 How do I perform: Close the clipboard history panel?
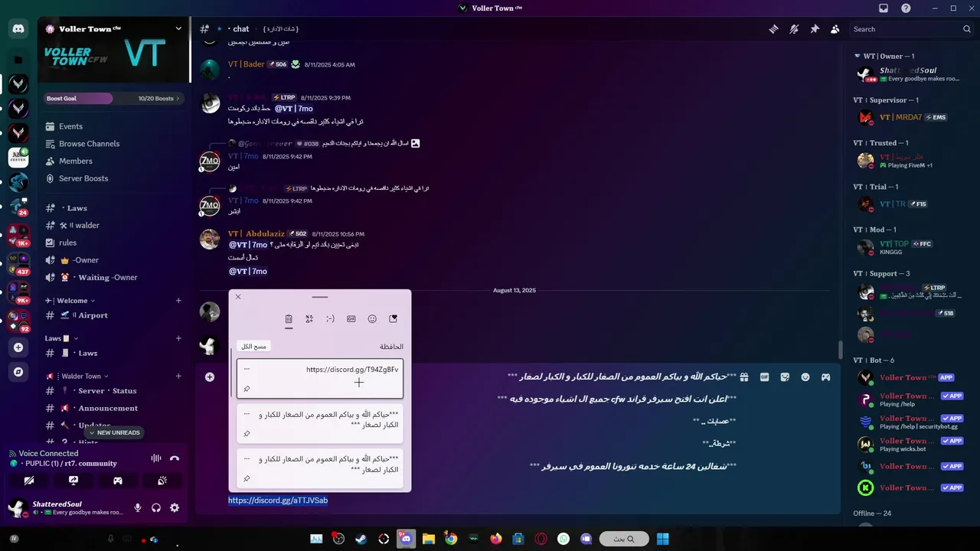click(238, 297)
